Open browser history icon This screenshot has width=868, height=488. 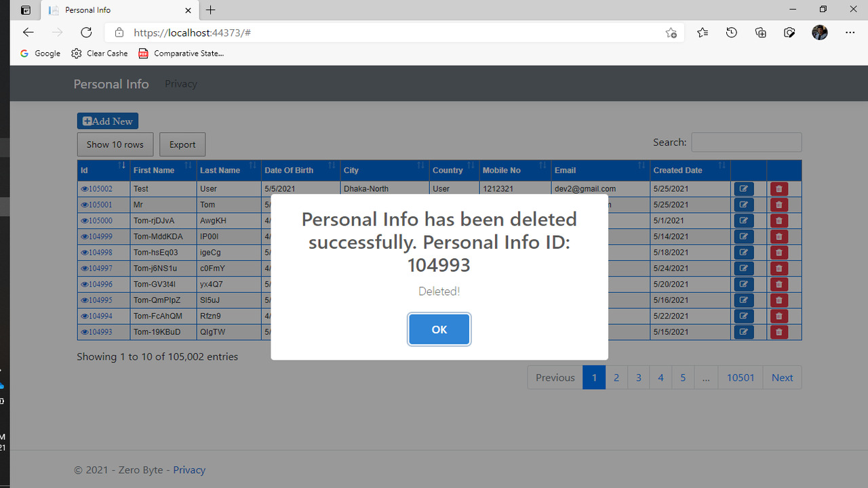click(x=731, y=32)
